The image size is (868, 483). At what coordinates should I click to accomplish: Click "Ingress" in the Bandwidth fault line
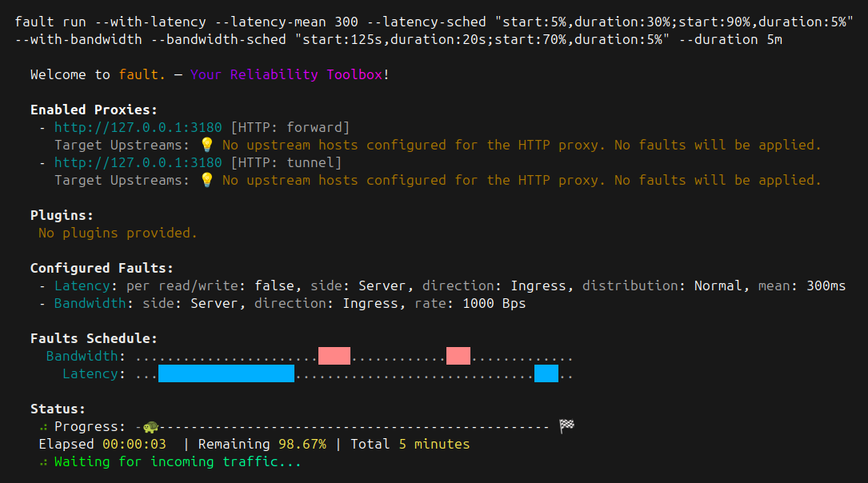[x=370, y=304]
